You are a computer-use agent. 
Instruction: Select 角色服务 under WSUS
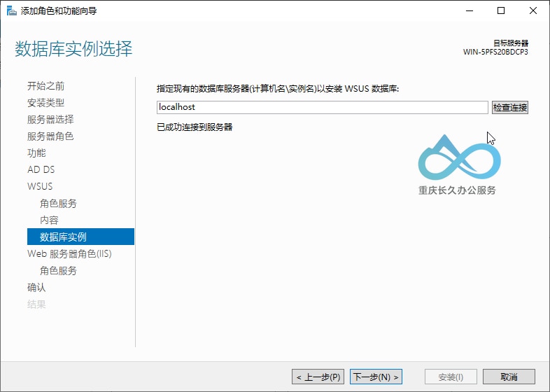coord(58,204)
